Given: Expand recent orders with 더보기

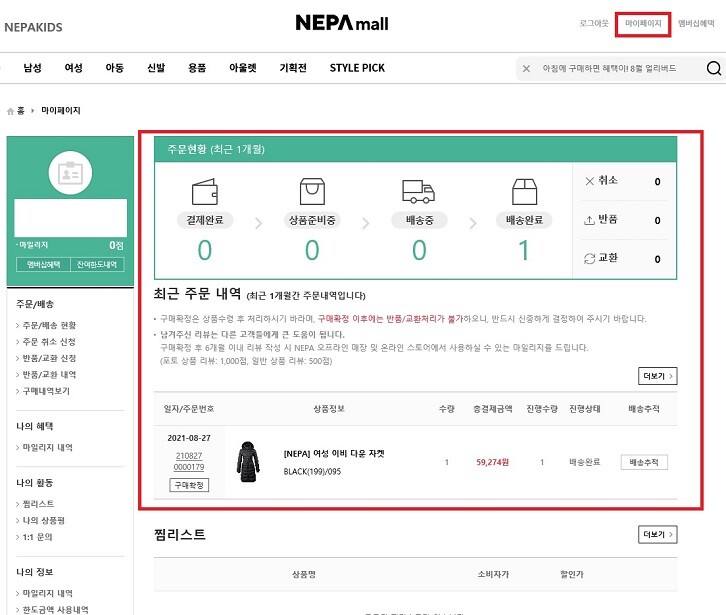Looking at the screenshot, I should pyautogui.click(x=657, y=376).
